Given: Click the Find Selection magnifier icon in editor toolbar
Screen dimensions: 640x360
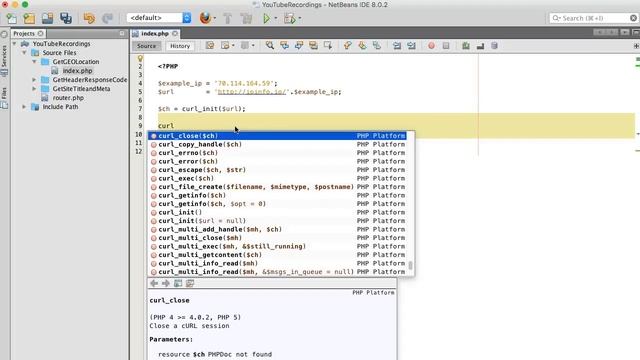Looking at the screenshot, I should pos(270,46).
